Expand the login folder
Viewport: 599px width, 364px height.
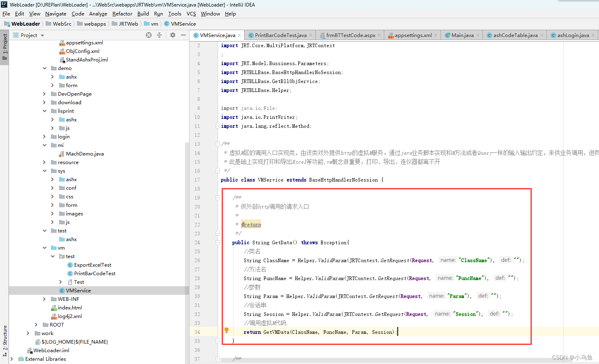[x=44, y=137]
